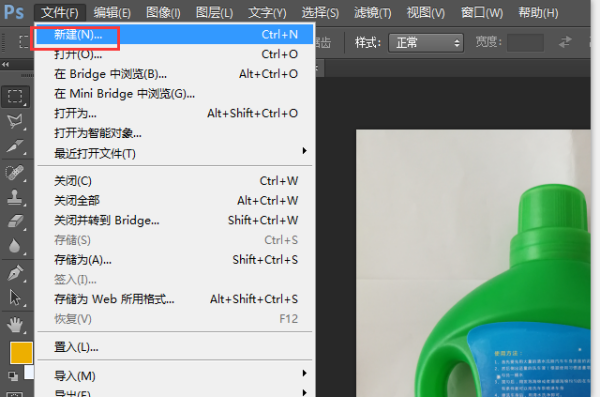Screen dimensions: 600x397
Task: Choose 存储为 Web 所用格式...
Action: tap(174, 299)
